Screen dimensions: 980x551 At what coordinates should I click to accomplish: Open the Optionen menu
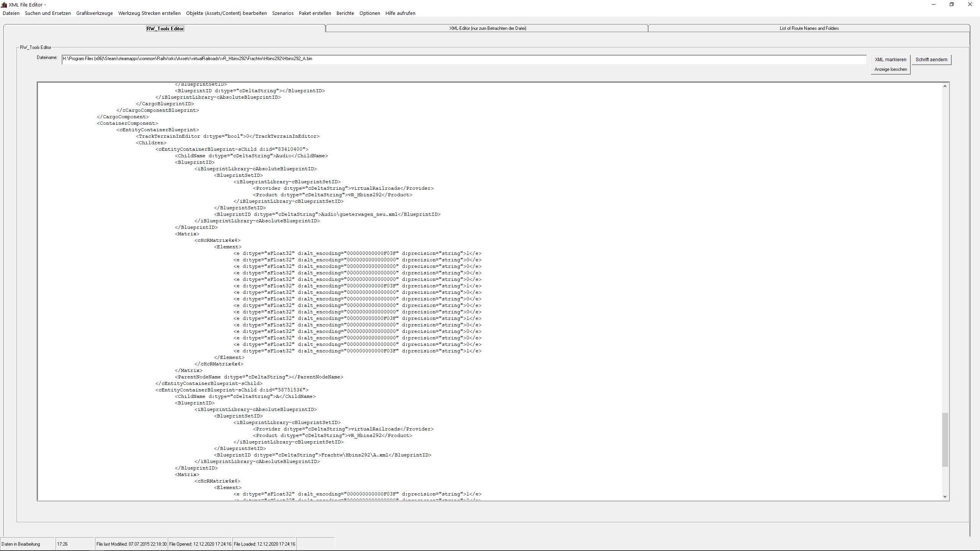click(x=369, y=13)
